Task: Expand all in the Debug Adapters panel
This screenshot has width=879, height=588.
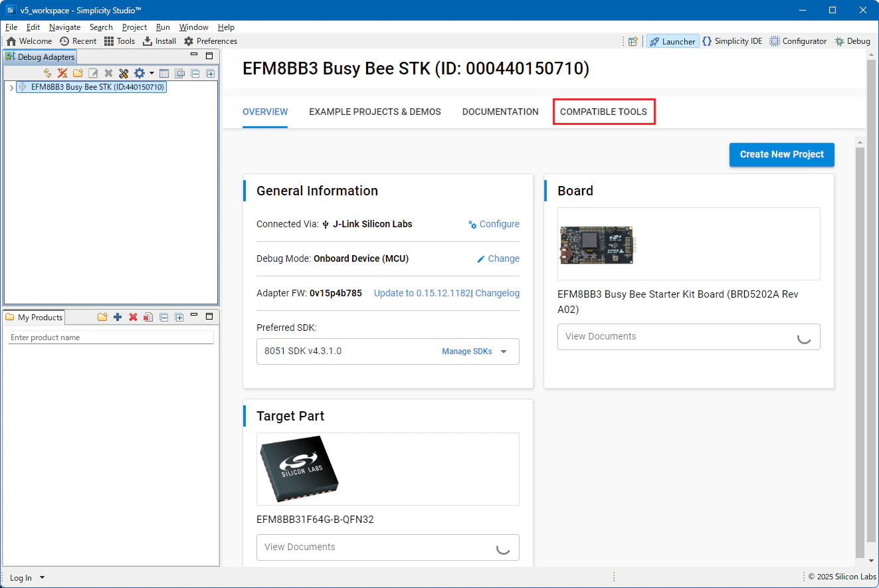Action: tap(210, 73)
